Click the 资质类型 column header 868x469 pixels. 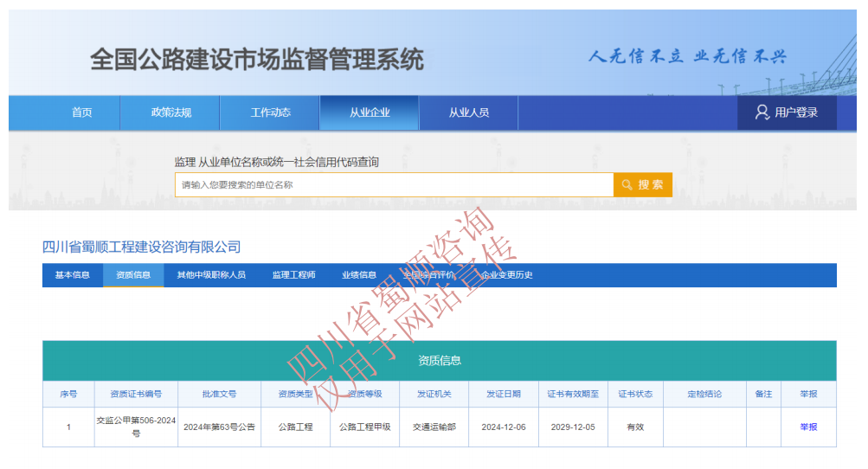tap(296, 395)
